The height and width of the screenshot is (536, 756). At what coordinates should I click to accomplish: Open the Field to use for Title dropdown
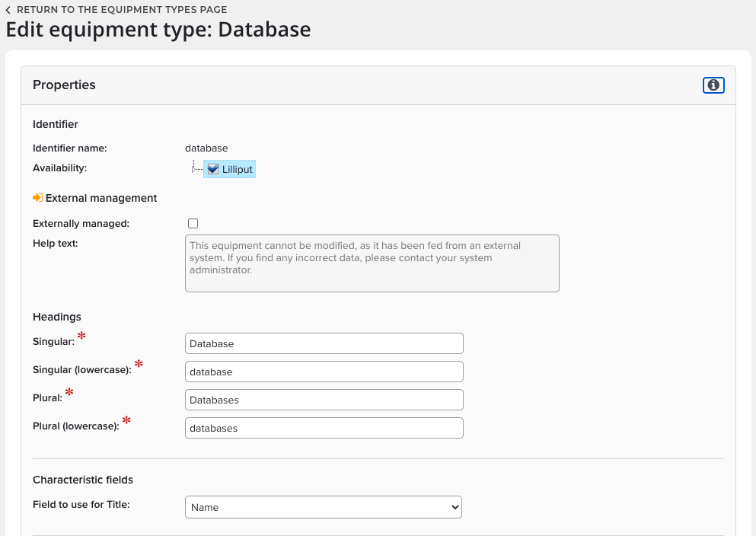324,507
